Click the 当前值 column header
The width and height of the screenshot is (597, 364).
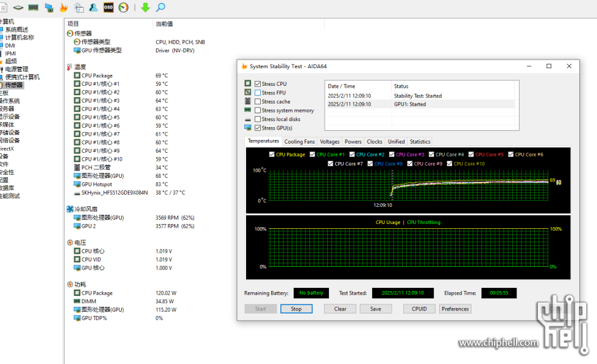(164, 24)
